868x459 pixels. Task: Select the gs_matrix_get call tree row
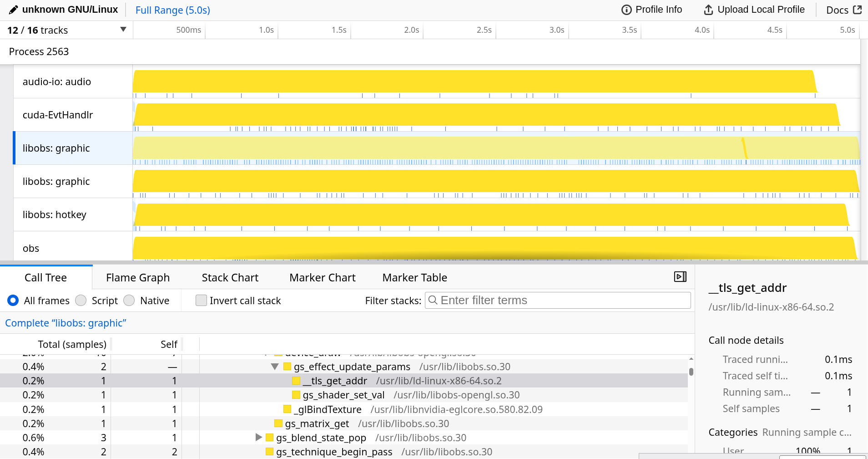(344, 423)
